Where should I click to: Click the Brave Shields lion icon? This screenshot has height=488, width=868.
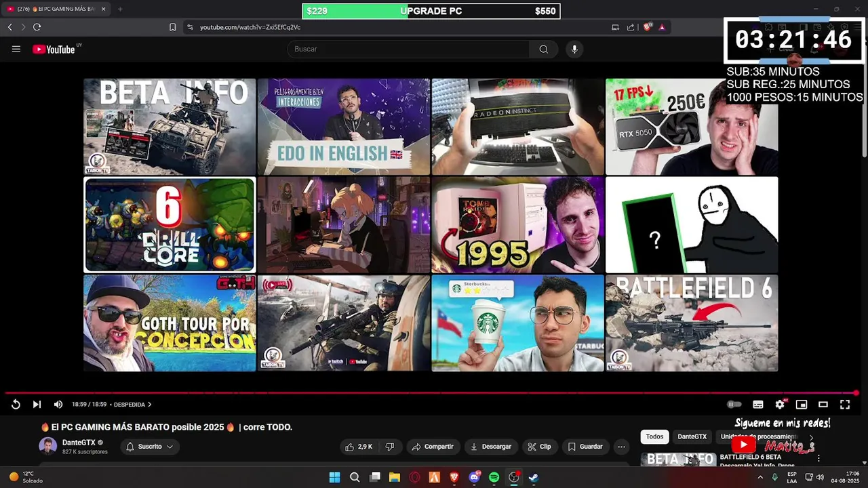tap(648, 27)
